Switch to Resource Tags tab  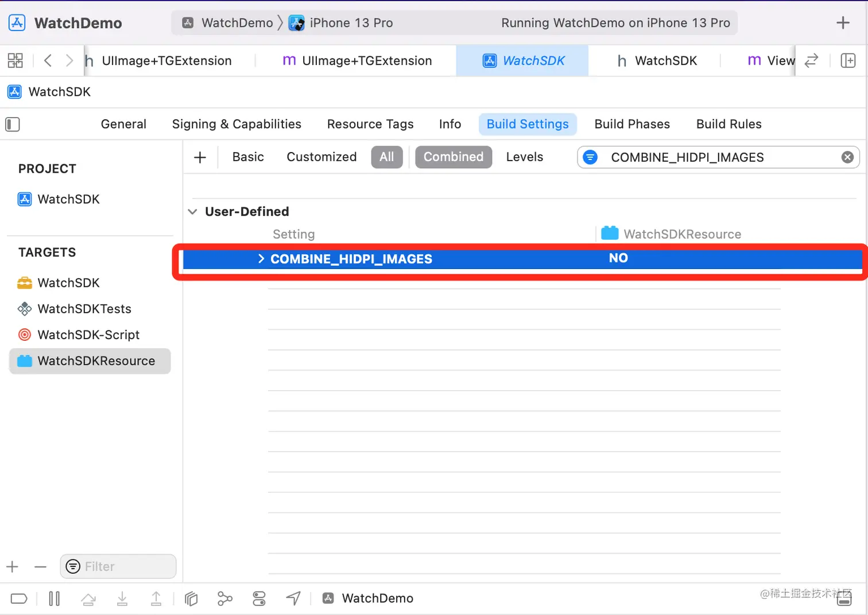[x=370, y=124]
